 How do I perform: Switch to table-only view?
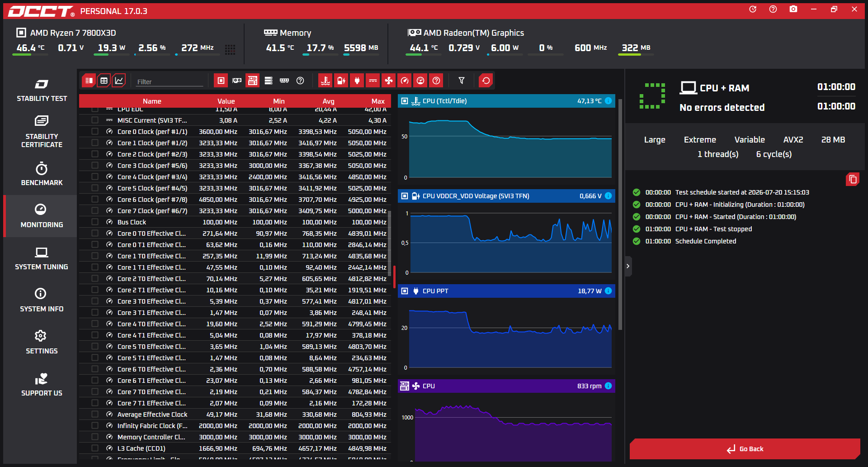104,81
